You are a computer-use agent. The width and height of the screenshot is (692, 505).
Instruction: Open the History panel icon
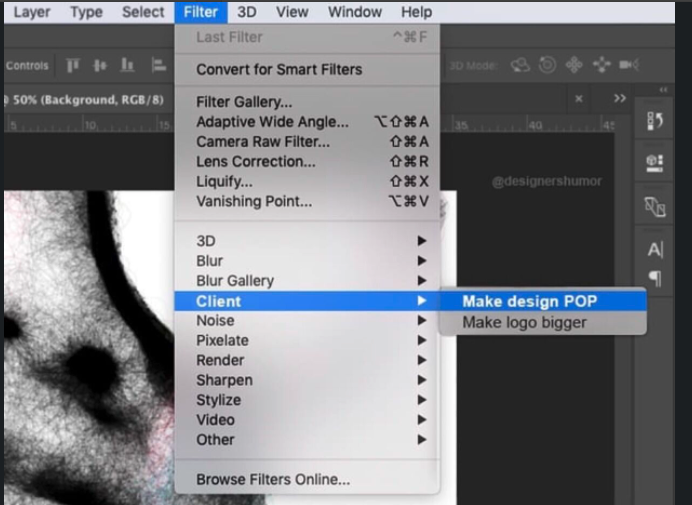click(x=654, y=121)
